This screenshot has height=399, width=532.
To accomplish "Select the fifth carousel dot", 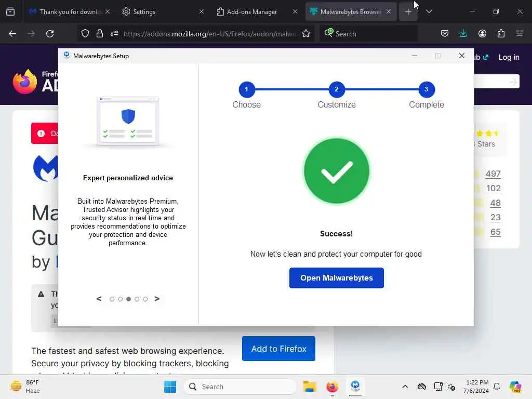I will click(145, 299).
